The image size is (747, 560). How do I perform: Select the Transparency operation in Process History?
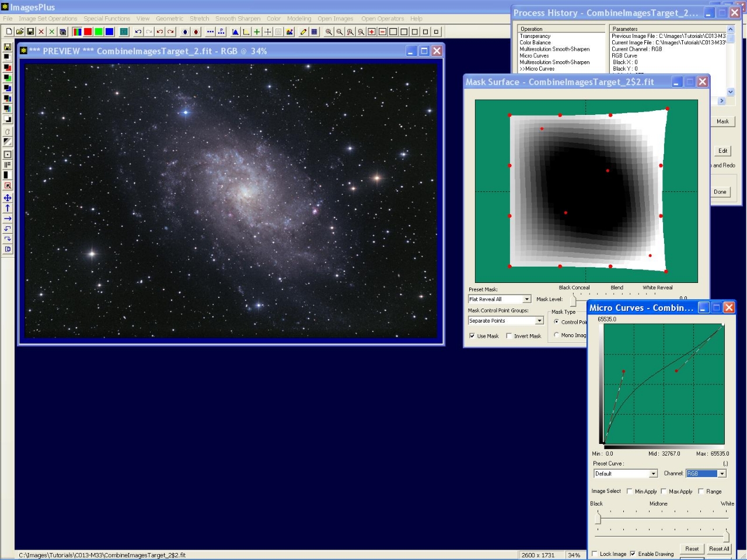pos(535,36)
